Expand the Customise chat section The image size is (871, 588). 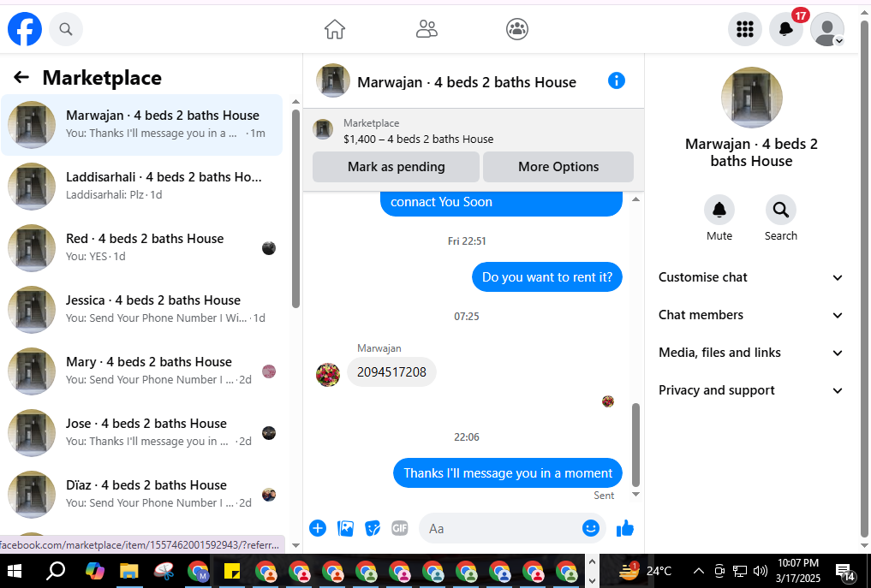[x=750, y=277]
